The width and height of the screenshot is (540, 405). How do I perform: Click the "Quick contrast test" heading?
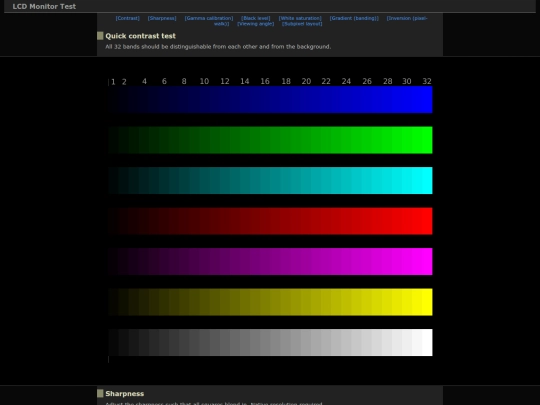(141, 36)
